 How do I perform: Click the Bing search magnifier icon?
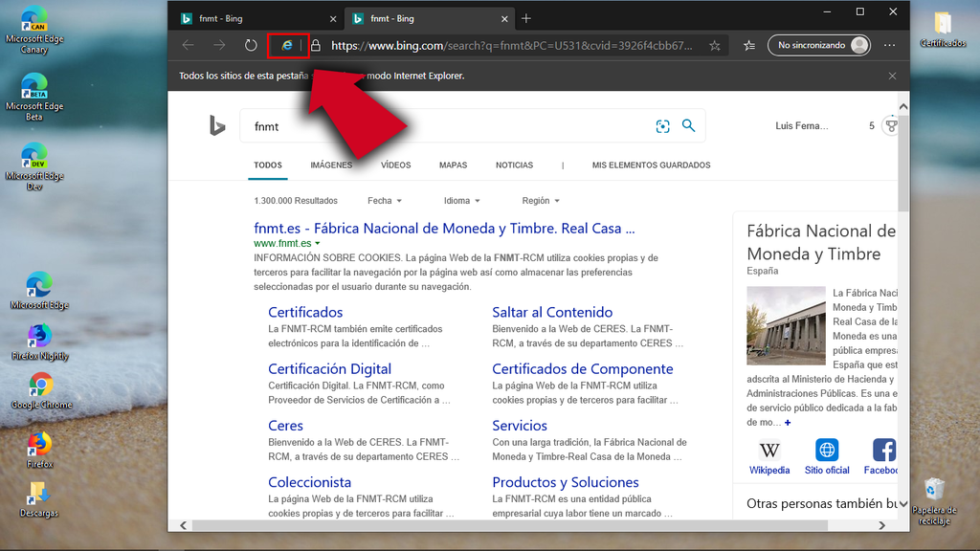click(688, 125)
